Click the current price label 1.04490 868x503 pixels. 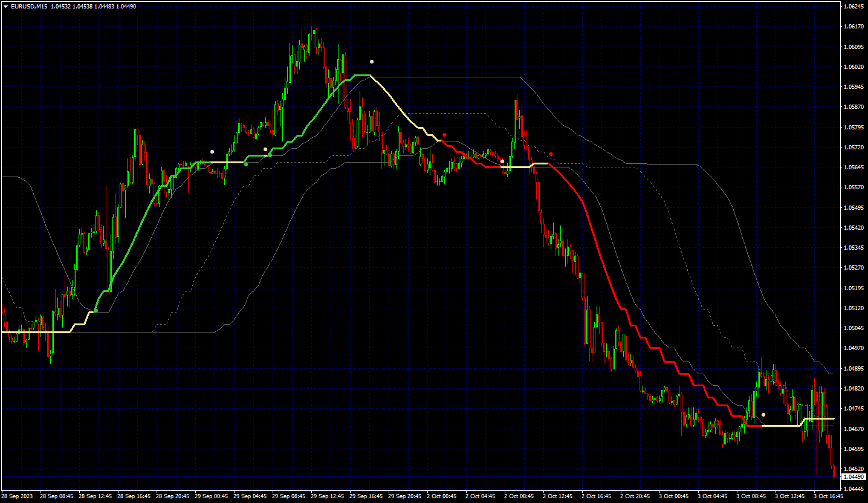pyautogui.click(x=853, y=477)
